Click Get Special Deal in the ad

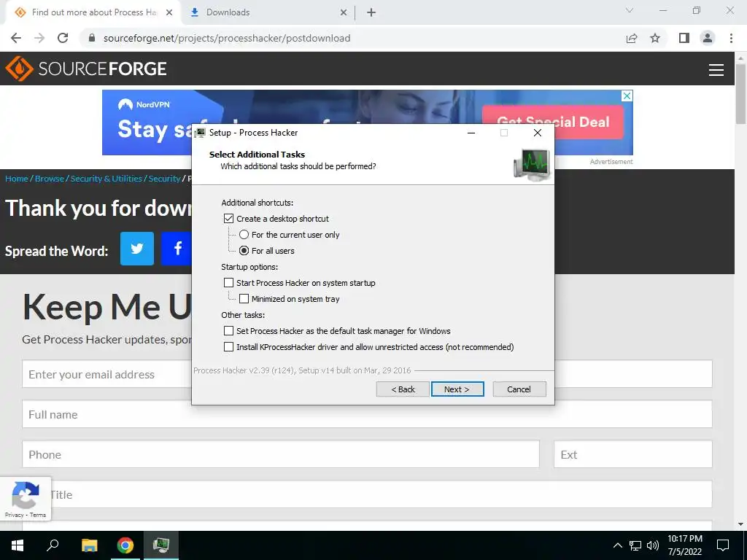553,122
